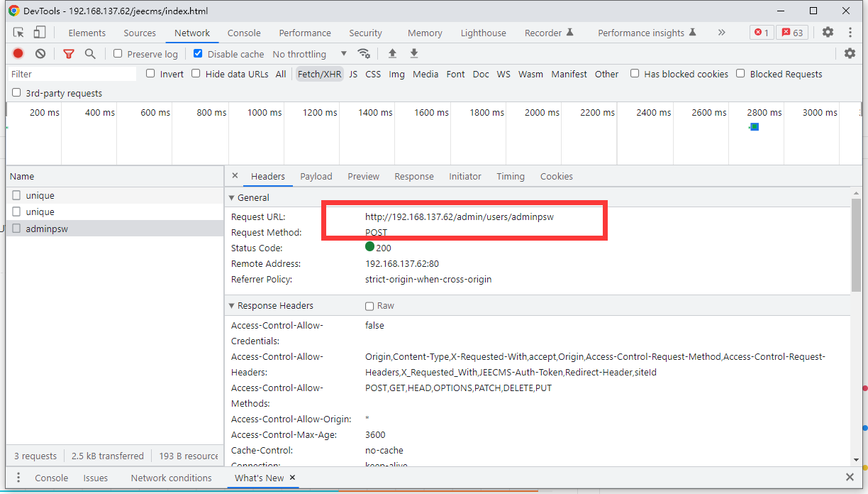Screen dimensions: 868x494
Task: Uncheck the Disable cache checkbox
Action: point(198,54)
